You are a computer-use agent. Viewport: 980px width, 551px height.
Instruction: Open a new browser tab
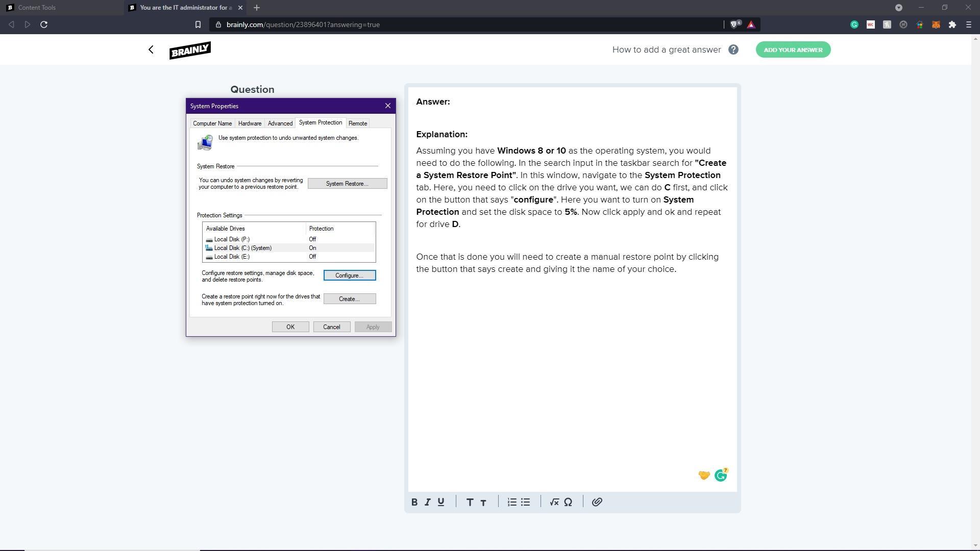pos(257,8)
